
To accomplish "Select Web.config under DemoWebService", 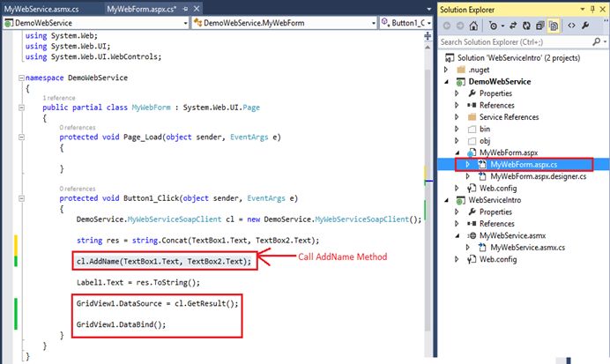I will coord(498,189).
